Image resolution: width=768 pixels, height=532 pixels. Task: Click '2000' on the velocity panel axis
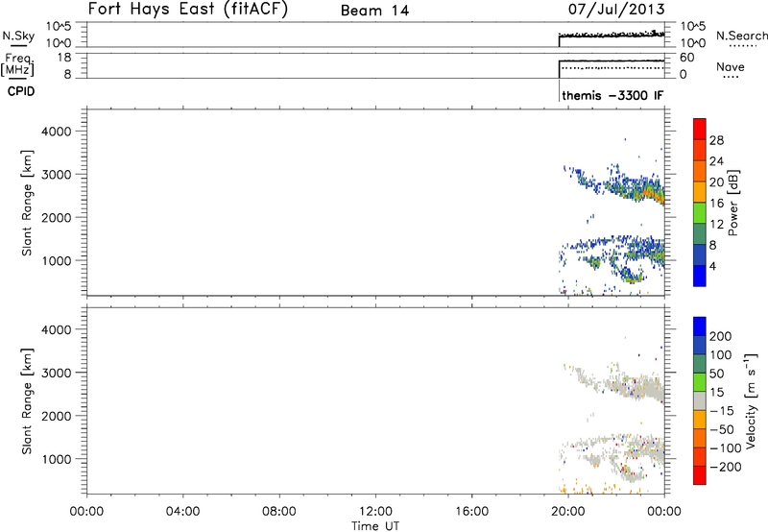56,416
